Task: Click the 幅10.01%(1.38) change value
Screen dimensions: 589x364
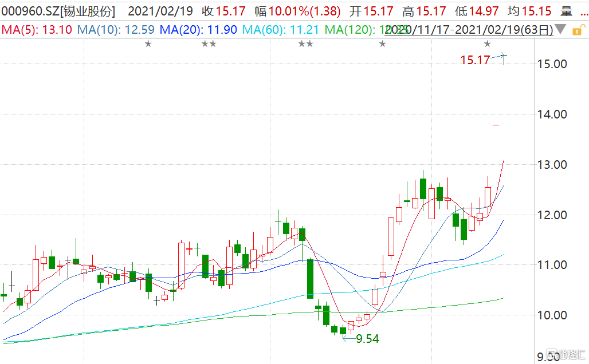Action: [297, 11]
